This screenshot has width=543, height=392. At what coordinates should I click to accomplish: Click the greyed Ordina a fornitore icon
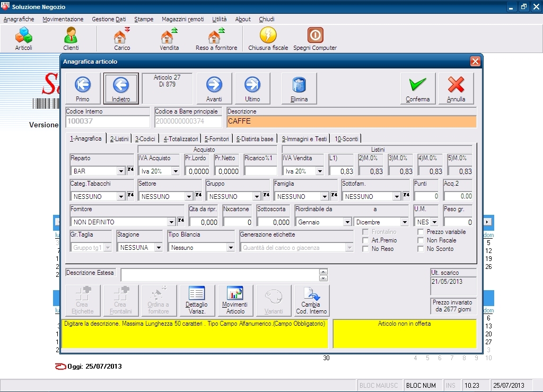(x=159, y=300)
